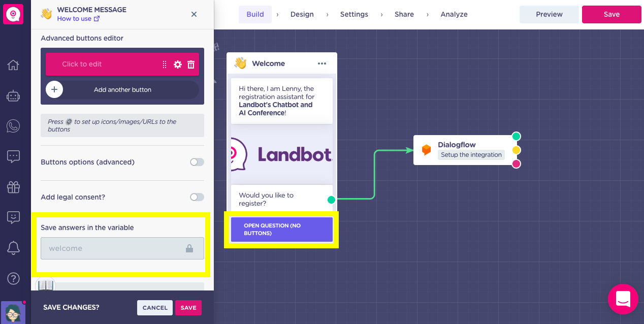
Task: Open the Analyze tab
Action: (454, 14)
